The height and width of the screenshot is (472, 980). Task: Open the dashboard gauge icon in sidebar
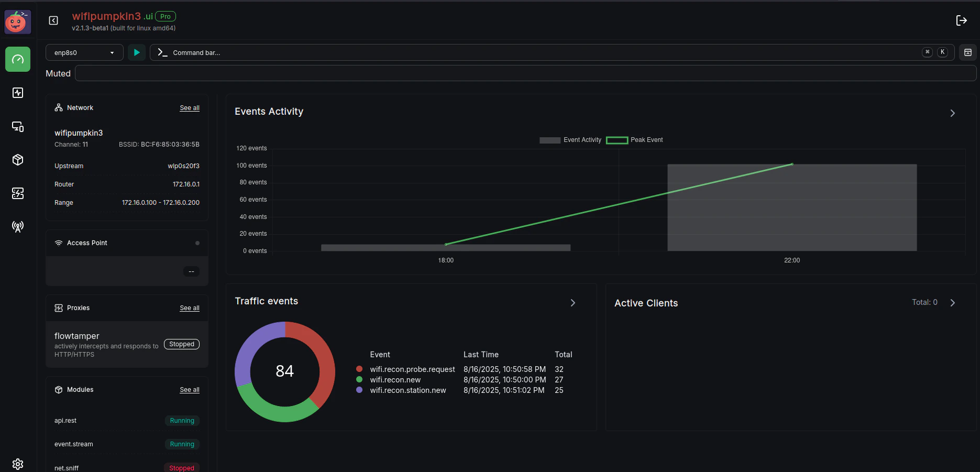click(18, 59)
